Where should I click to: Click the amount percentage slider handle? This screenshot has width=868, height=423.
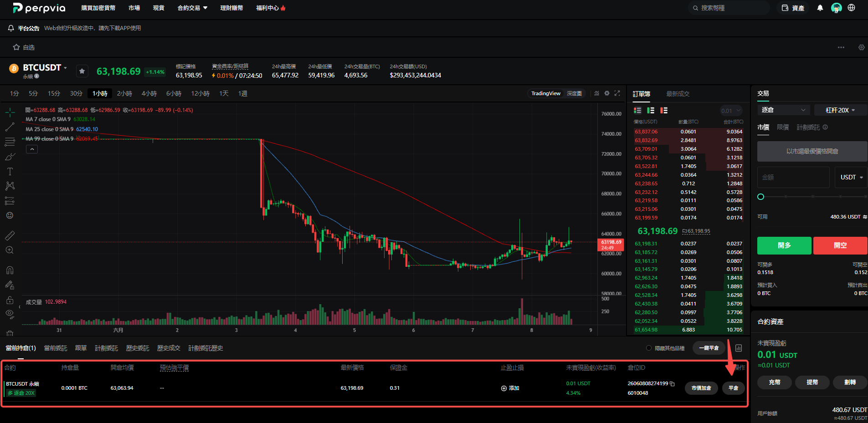tap(760, 197)
